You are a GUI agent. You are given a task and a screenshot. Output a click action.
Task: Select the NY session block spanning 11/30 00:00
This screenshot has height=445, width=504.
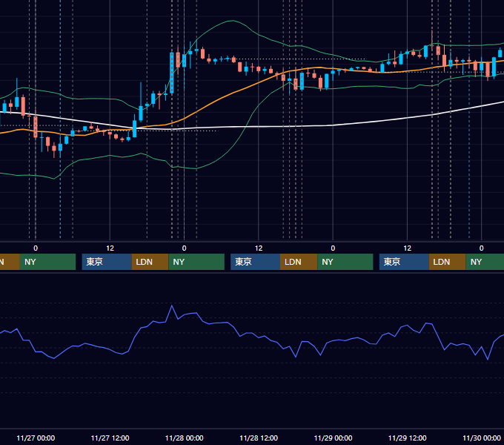[485, 262]
